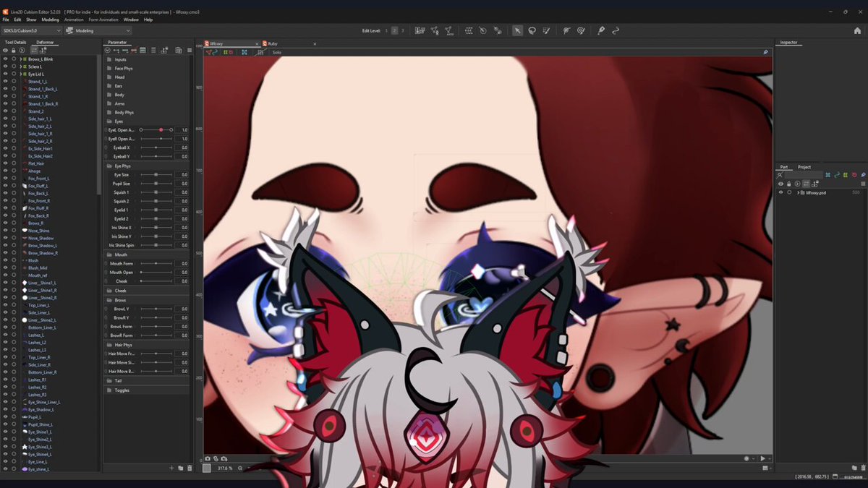Click the Inspector panel label
This screenshot has height=488, width=868.
pos(788,41)
